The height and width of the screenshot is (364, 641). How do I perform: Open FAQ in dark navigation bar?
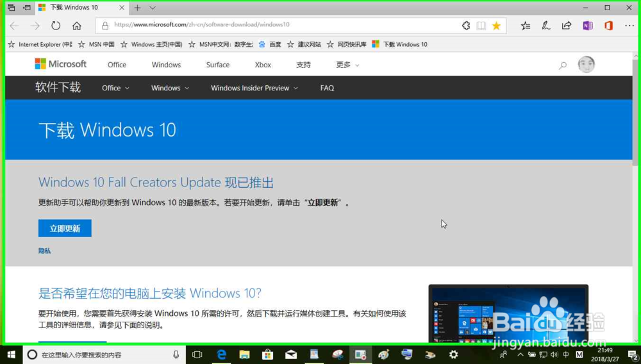[x=327, y=88]
